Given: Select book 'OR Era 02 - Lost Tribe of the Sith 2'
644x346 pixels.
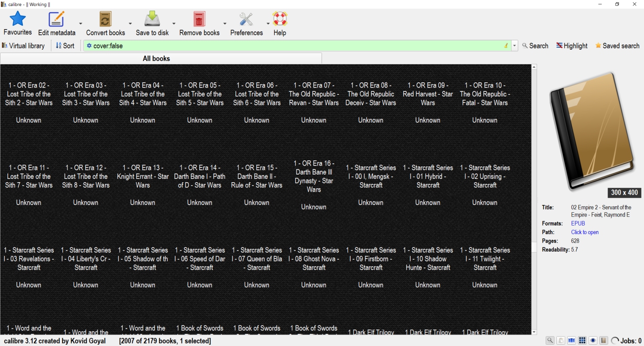Looking at the screenshot, I should tap(29, 102).
